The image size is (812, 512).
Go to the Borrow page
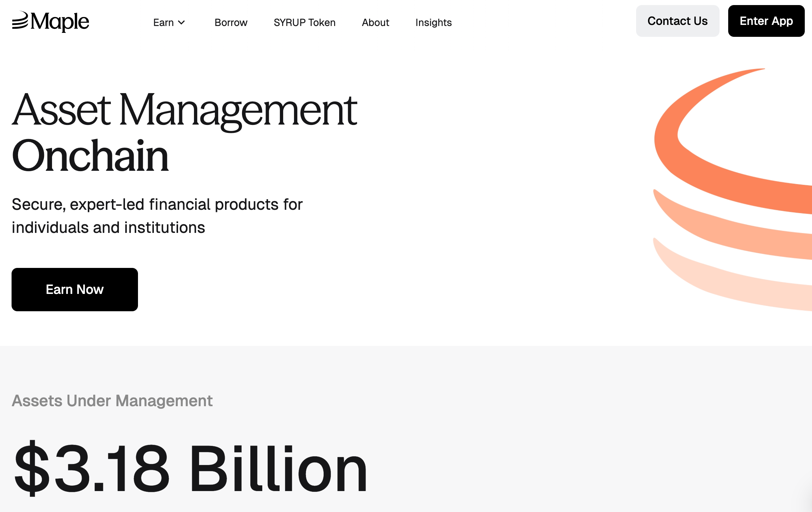[x=231, y=22]
